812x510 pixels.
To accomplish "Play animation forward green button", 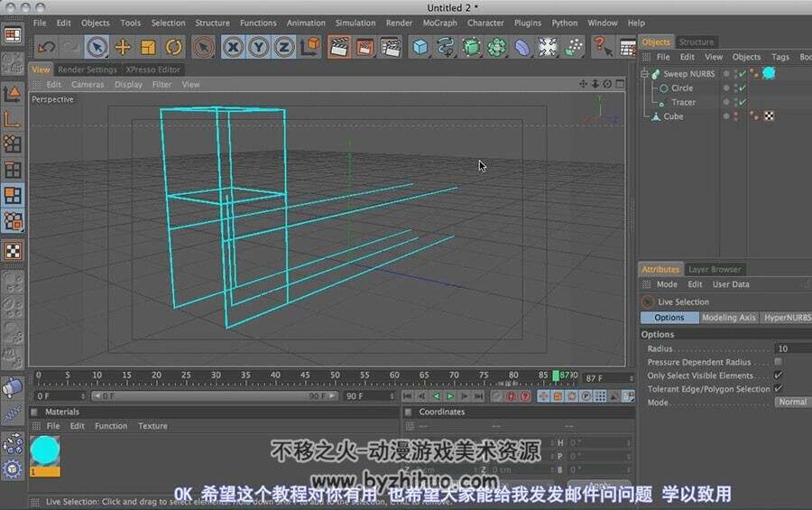I will (450, 396).
